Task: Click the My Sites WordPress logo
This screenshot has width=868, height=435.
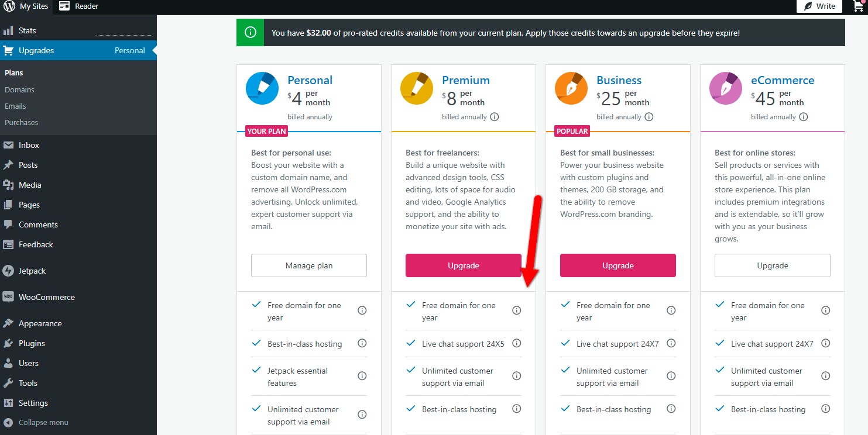Action: [10, 6]
